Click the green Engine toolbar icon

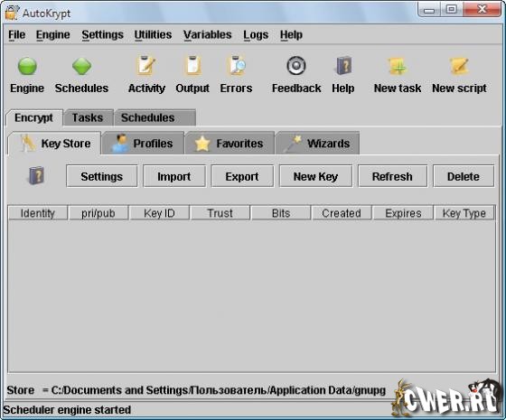click(x=27, y=66)
